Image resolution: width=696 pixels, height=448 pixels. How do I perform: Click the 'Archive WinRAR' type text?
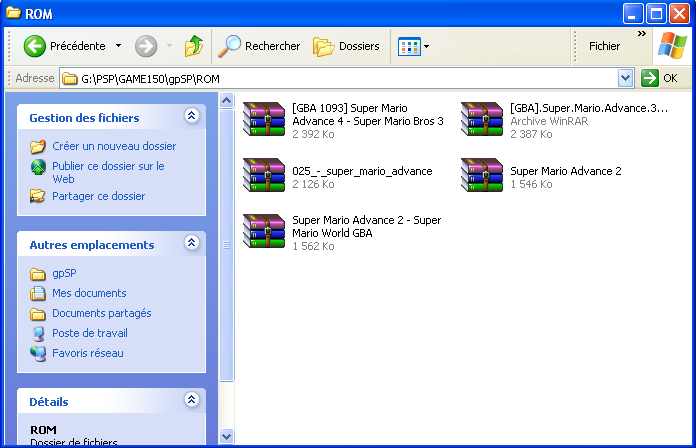click(x=549, y=121)
